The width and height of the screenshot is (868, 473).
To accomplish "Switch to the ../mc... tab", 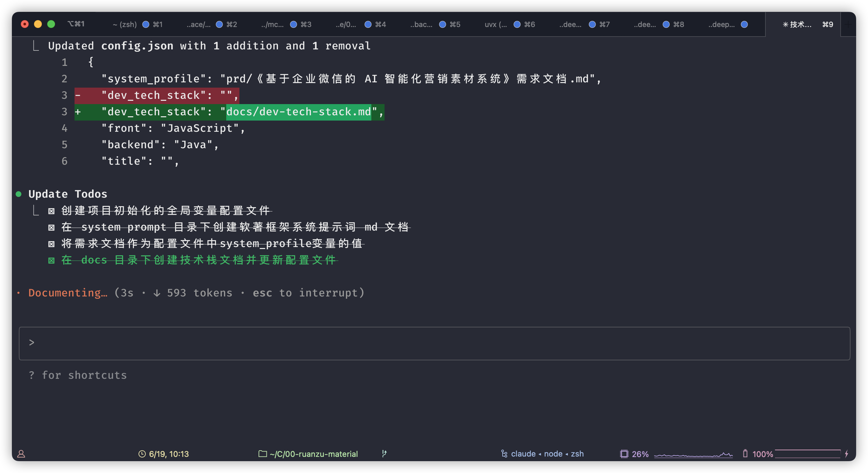I will tap(272, 24).
